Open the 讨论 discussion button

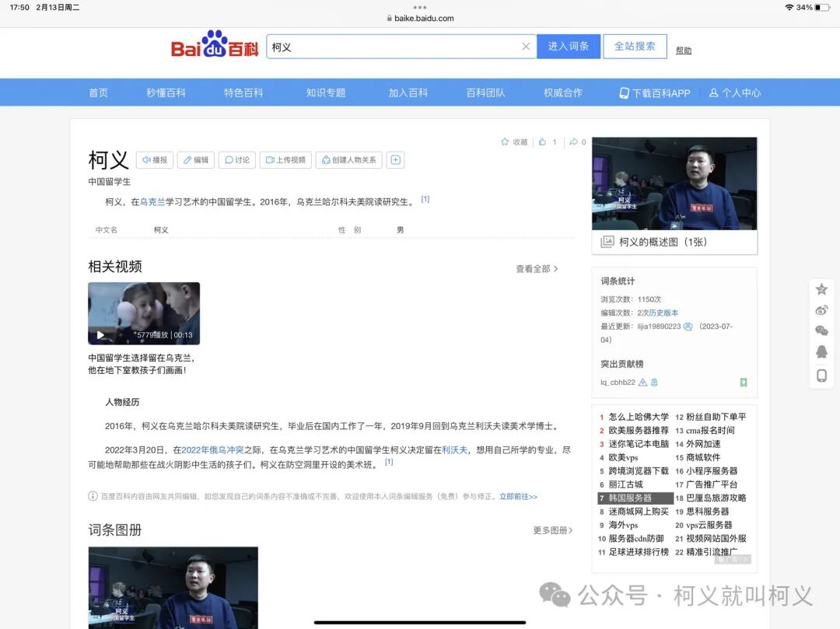point(237,159)
